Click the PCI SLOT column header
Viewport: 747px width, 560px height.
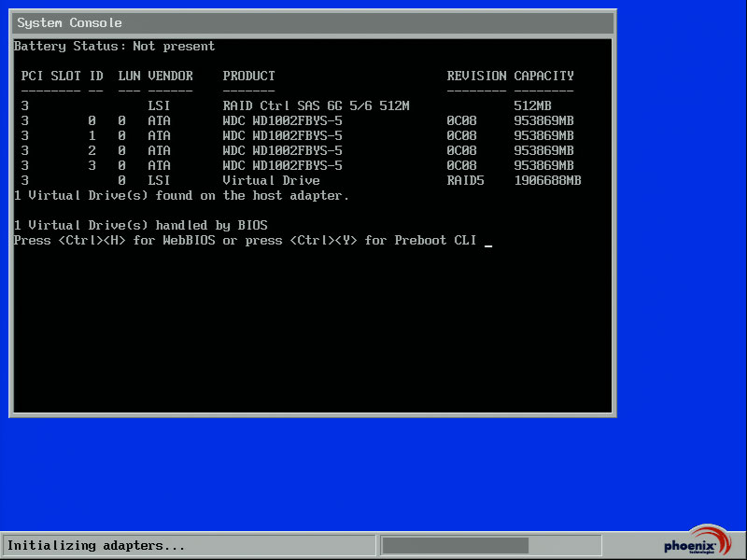pyautogui.click(x=50, y=76)
